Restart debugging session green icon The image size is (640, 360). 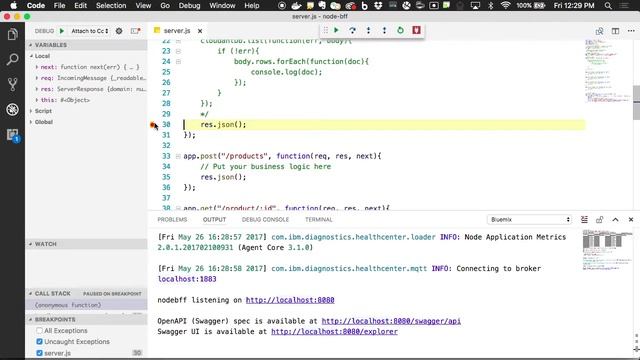coord(400,30)
